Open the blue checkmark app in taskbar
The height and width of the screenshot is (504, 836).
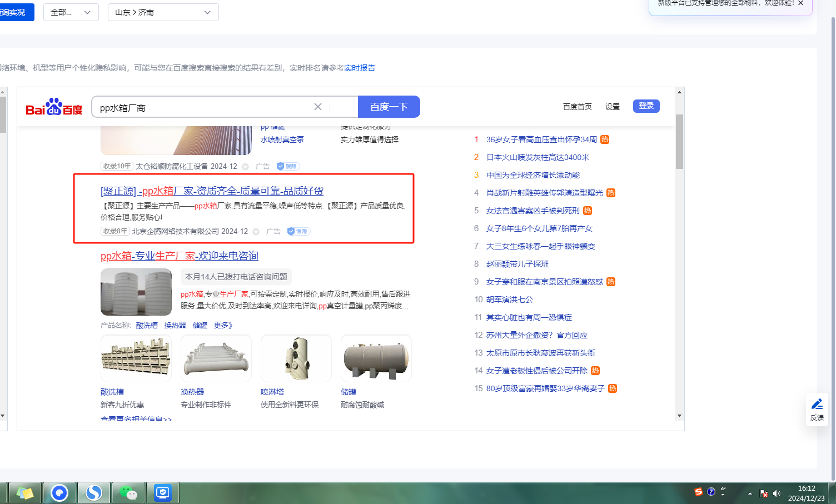pos(163,493)
